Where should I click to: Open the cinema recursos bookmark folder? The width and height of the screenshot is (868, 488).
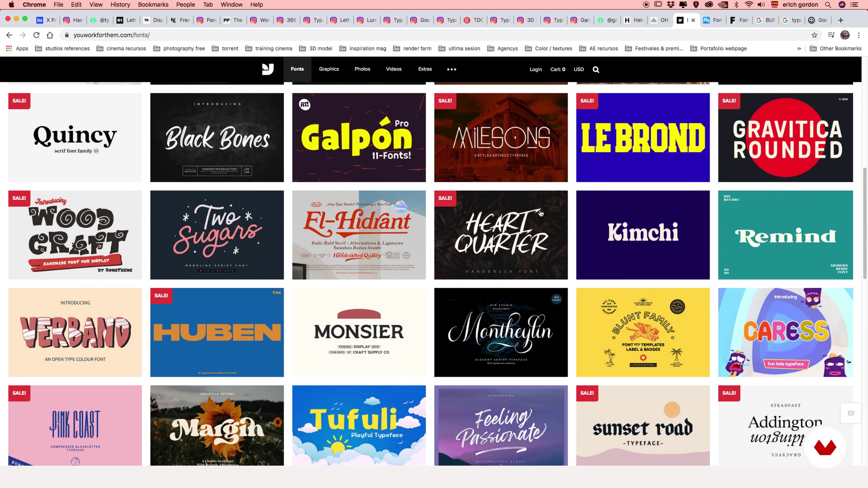coord(121,49)
